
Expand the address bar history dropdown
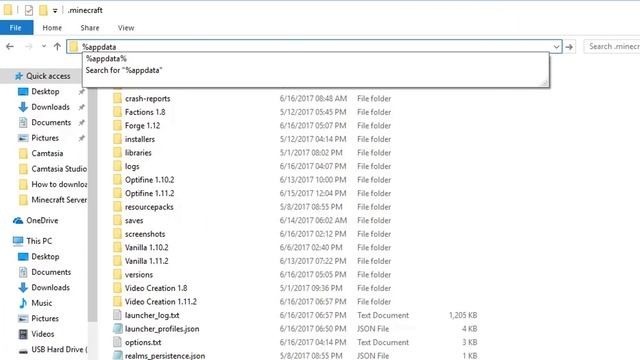coord(556,47)
